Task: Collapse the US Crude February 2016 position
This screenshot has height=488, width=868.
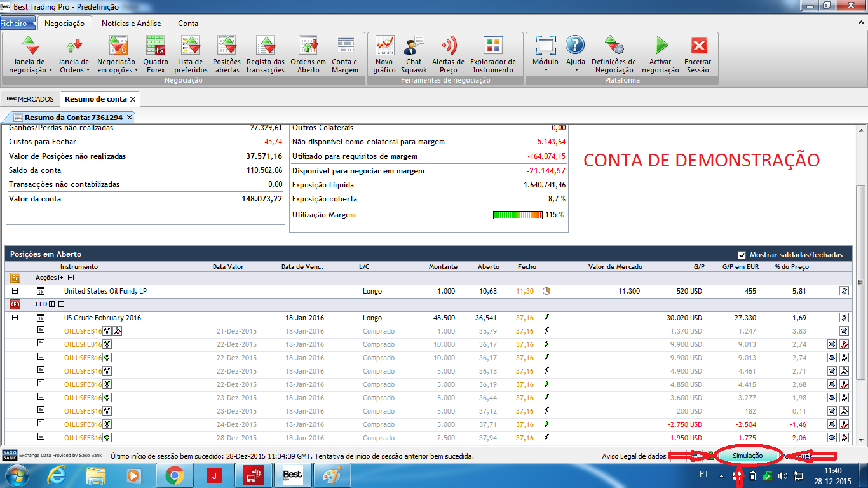Action: (x=15, y=318)
